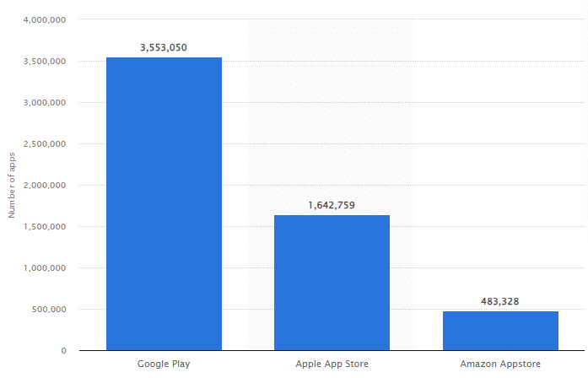Click the Amazon Appstore axis label
The width and height of the screenshot is (588, 378).
pos(500,364)
